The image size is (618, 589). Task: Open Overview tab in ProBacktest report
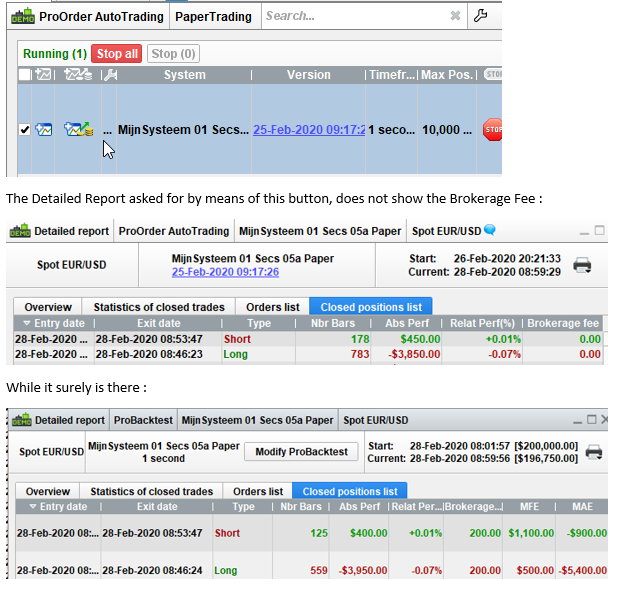tap(48, 491)
